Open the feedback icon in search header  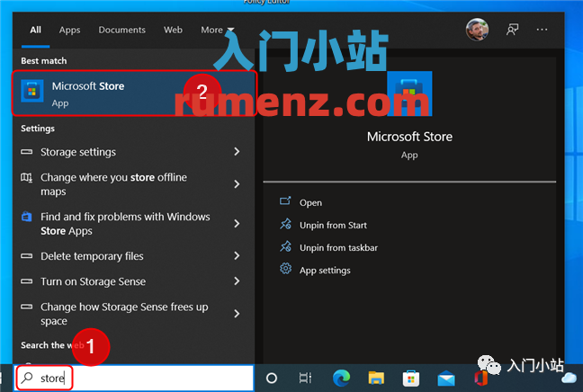coord(512,30)
